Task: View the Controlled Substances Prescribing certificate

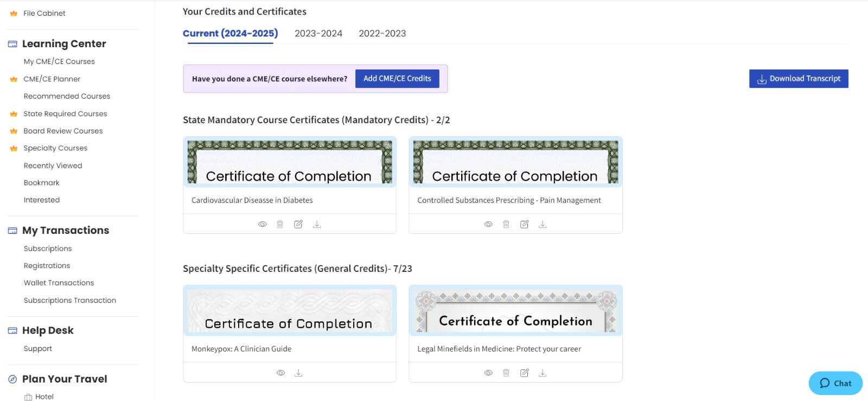Action: [488, 224]
